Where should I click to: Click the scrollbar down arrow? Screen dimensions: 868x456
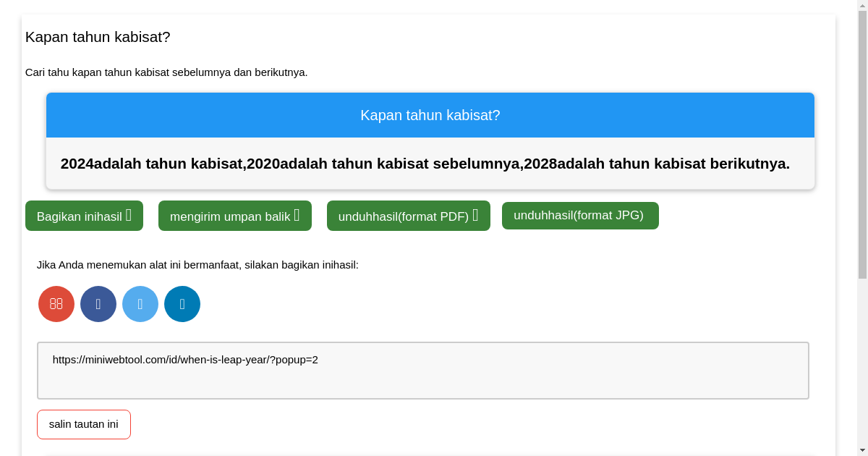pos(862,451)
